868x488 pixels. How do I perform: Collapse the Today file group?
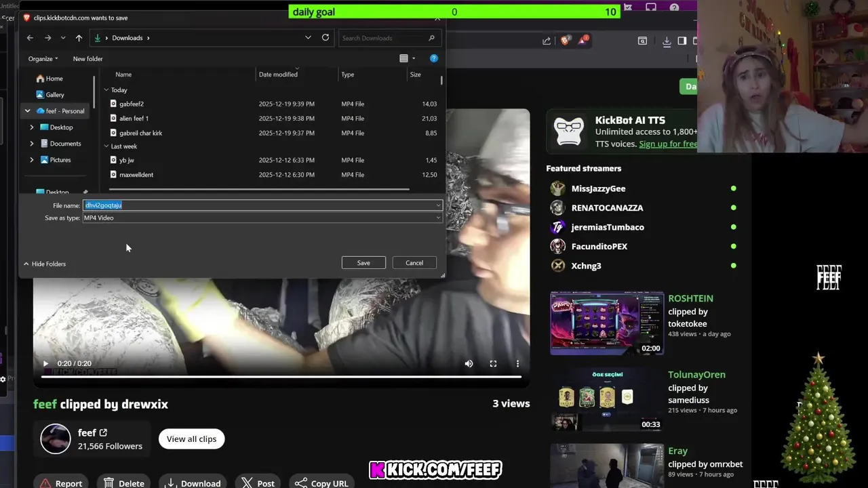click(x=106, y=89)
